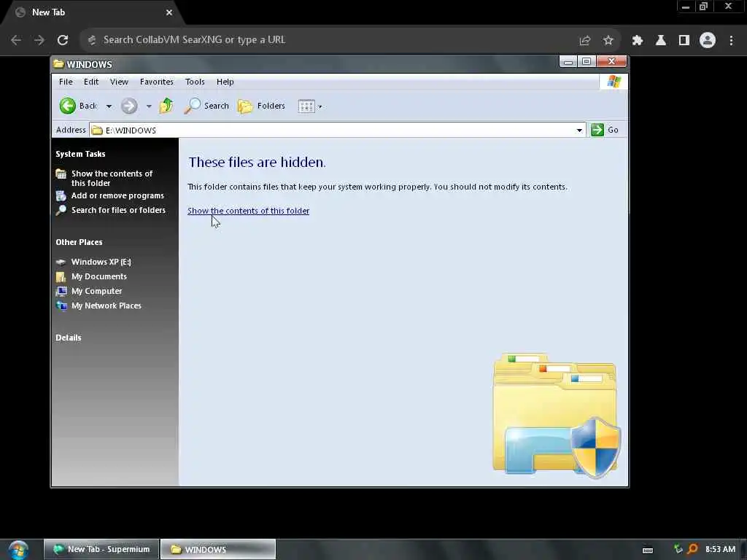This screenshot has width=747, height=560.
Task: Open browser Extensions puzzle icon
Action: tap(638, 41)
